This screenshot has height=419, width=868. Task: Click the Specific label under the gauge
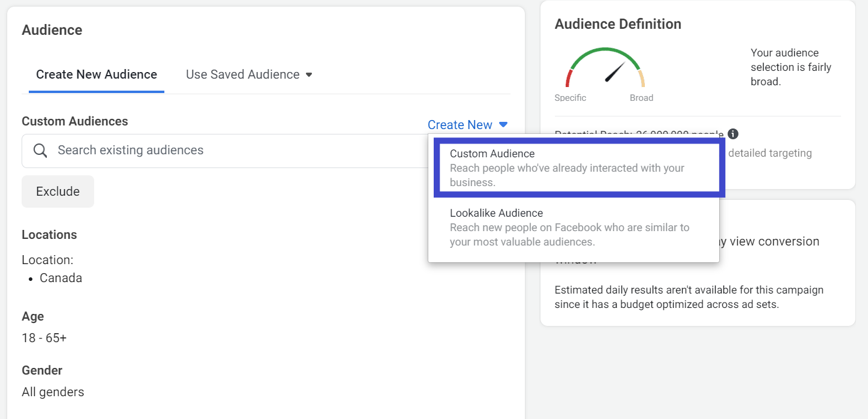click(570, 98)
